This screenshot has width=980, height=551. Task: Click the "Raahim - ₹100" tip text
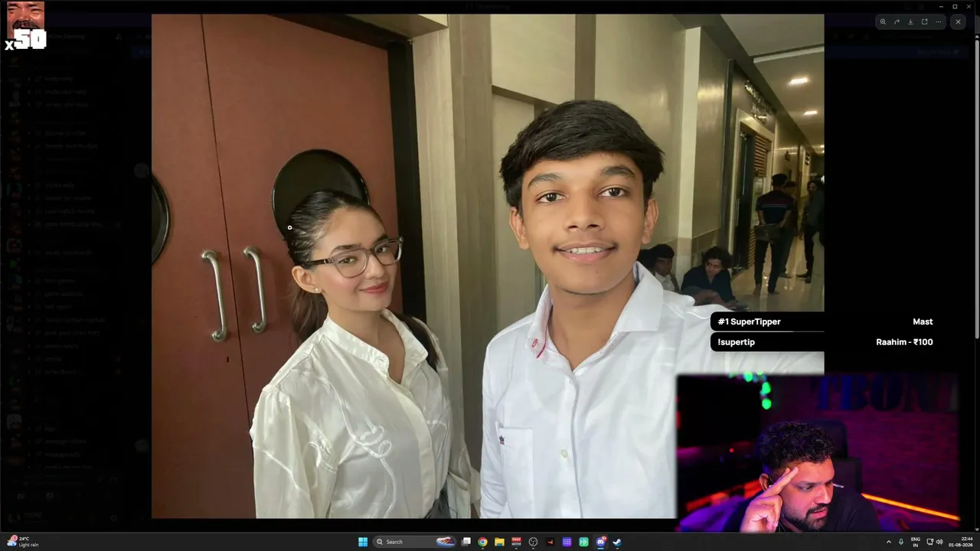[904, 342]
